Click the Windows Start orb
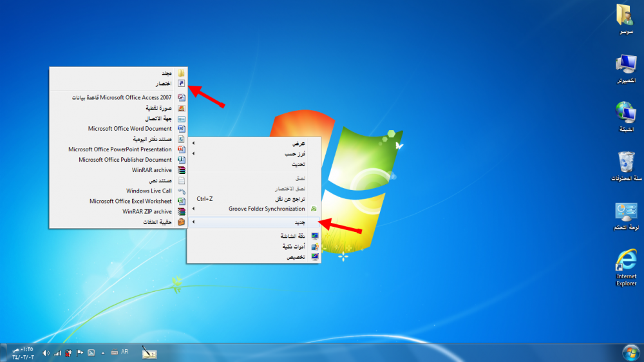 coord(630,352)
